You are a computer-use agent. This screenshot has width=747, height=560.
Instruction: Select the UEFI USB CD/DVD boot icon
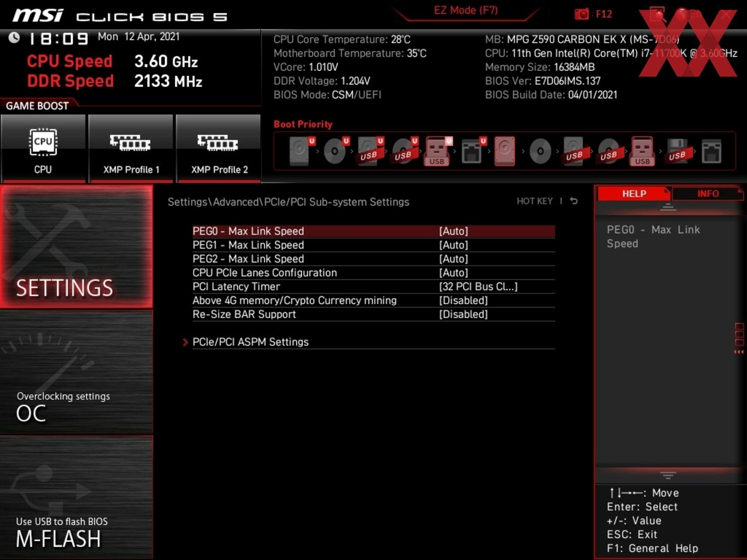pos(404,151)
